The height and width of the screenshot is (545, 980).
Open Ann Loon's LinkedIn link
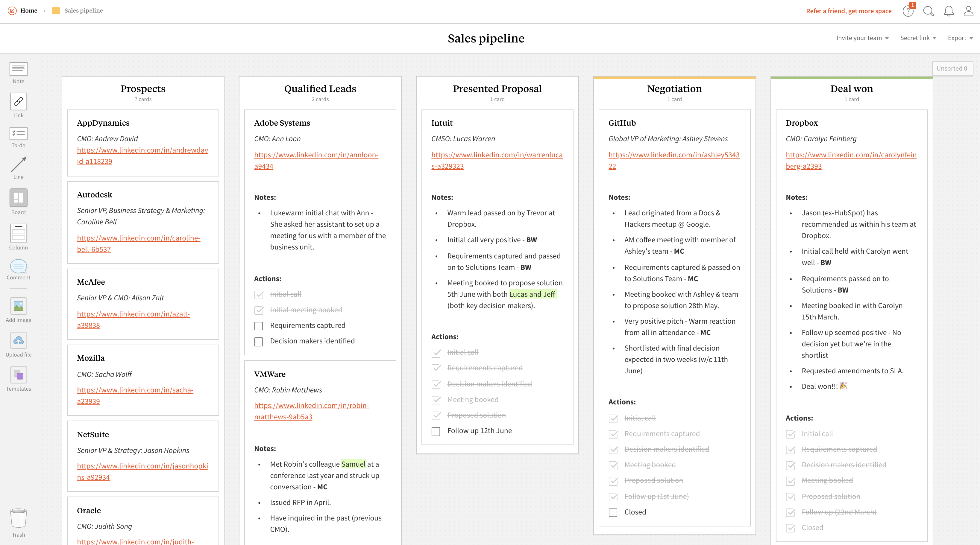(316, 160)
